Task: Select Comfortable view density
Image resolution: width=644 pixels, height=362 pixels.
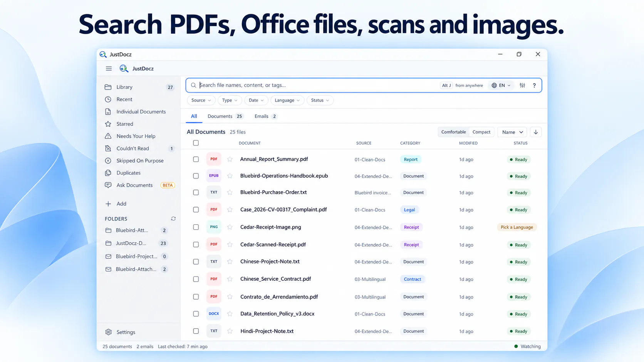Action: tap(453, 132)
